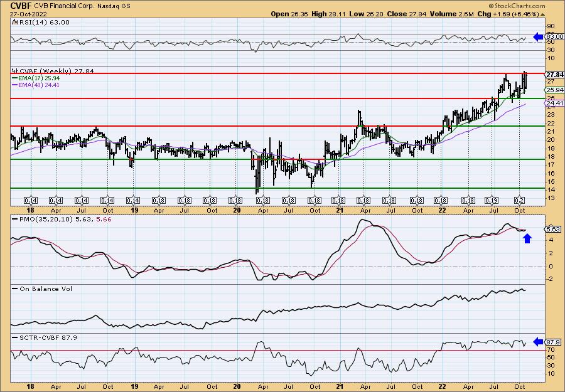The width and height of the screenshot is (565, 392).
Task: Click the 0.19 dividend marker
Action: (491, 201)
